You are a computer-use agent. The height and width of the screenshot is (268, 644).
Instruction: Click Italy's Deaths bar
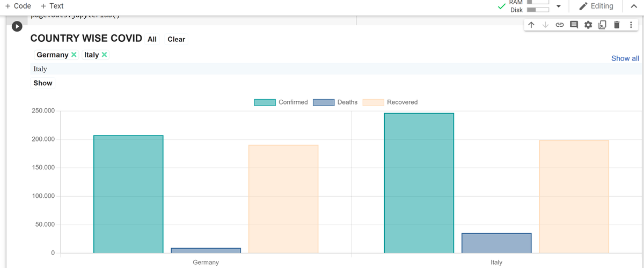point(496,243)
